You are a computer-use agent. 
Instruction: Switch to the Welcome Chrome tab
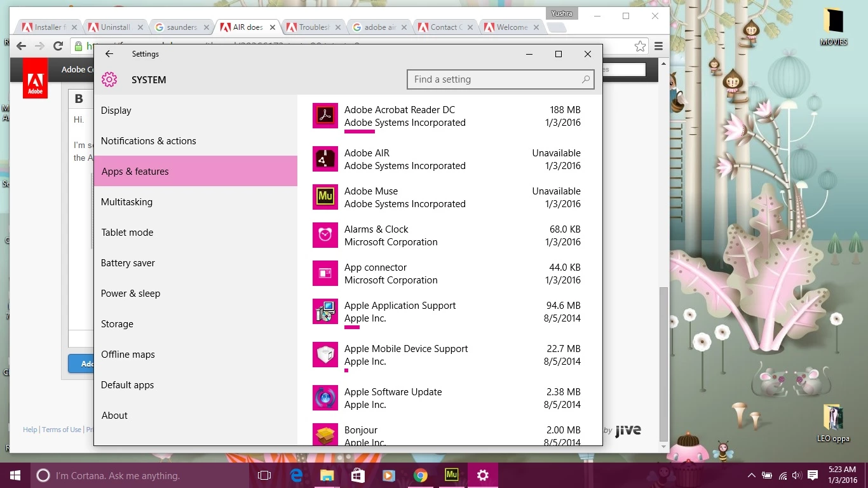(x=512, y=27)
